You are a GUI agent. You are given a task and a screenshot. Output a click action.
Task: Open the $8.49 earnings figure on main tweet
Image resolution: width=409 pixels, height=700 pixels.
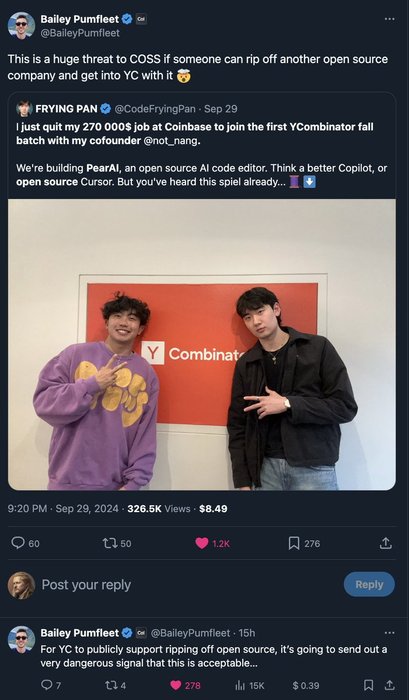(x=213, y=508)
